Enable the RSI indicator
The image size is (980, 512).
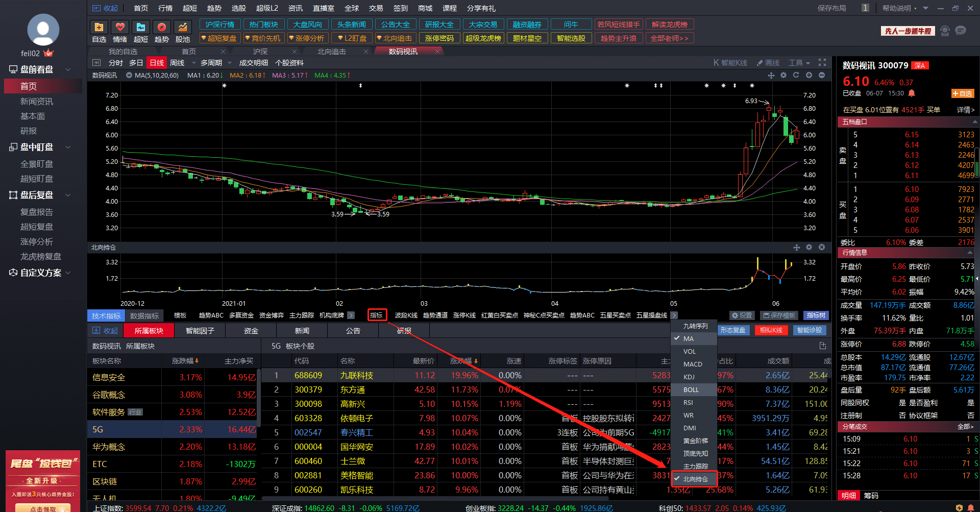pyautogui.click(x=694, y=402)
